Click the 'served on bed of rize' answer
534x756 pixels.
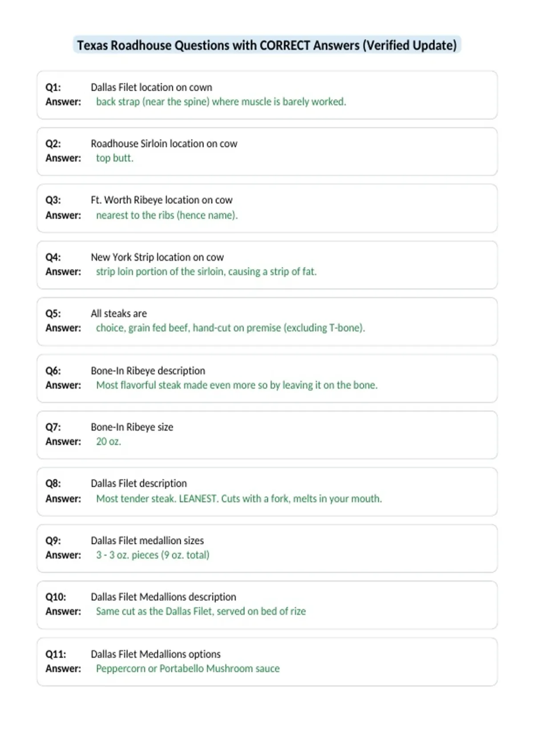(201, 611)
